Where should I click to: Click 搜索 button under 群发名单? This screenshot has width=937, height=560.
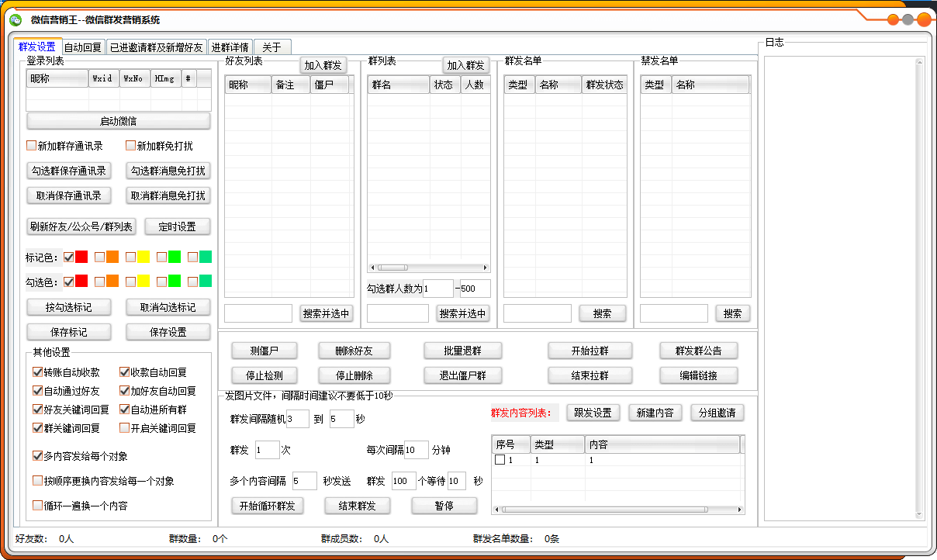tap(603, 313)
